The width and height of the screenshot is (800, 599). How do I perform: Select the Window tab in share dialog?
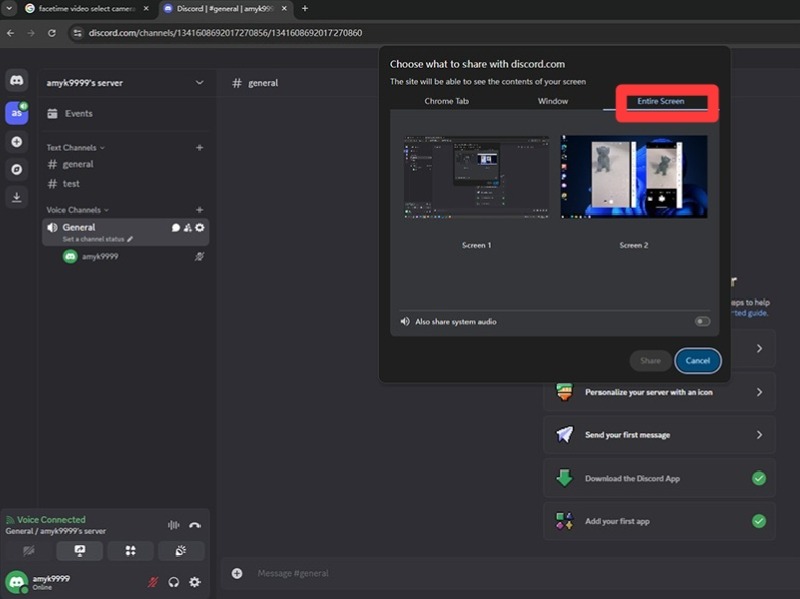[x=552, y=101]
